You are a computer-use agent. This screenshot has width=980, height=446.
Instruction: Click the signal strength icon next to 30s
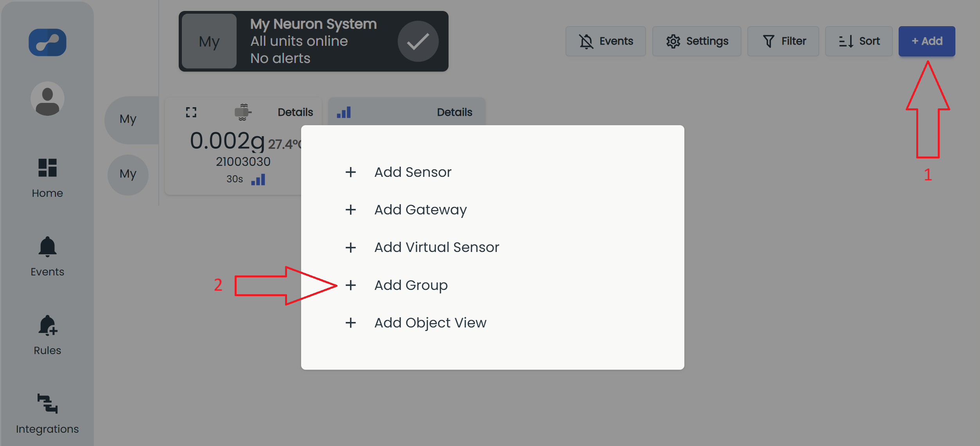258,180
